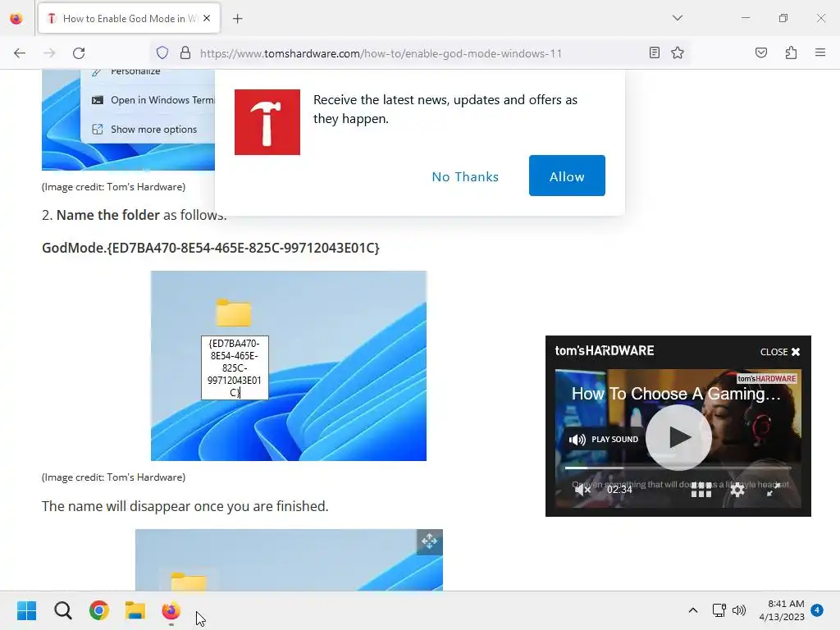Allow Tom's Hardware notifications
This screenshot has width=840, height=630.
[567, 176]
